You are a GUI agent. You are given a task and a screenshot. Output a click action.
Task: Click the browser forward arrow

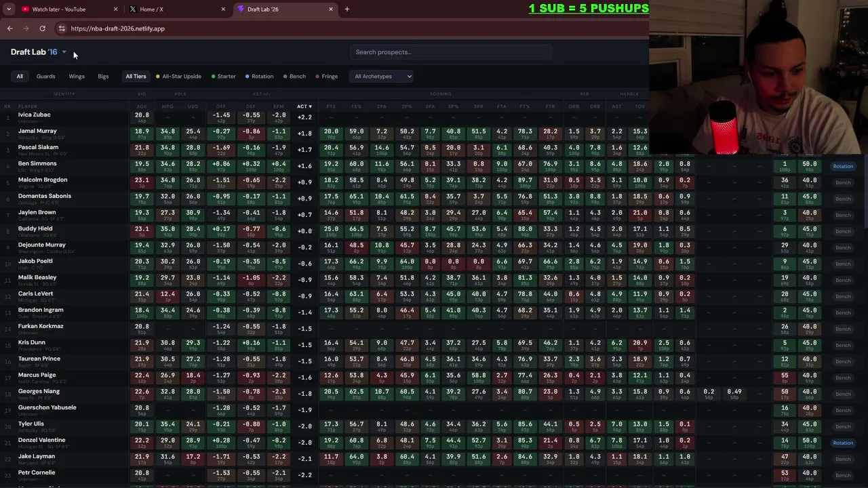[26, 28]
